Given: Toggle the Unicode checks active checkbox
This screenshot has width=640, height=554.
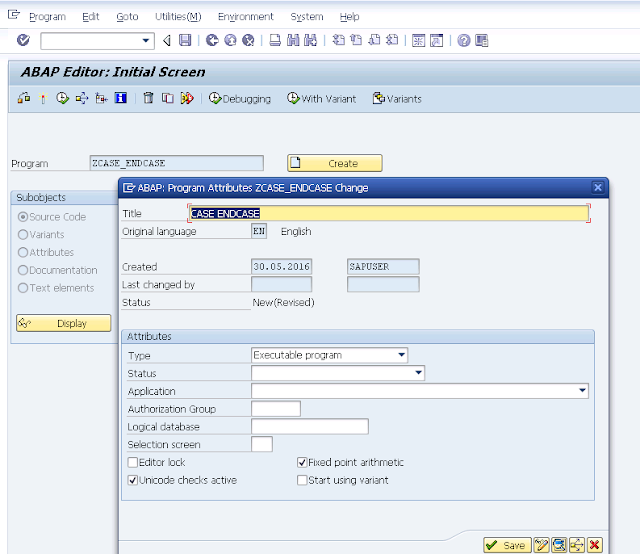Looking at the screenshot, I should pyautogui.click(x=133, y=480).
